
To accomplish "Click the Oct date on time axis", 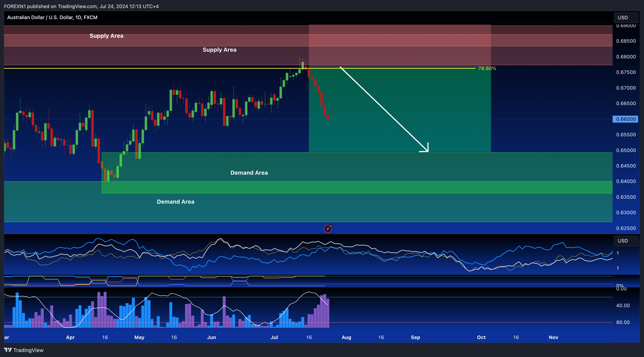I will coord(481,337).
